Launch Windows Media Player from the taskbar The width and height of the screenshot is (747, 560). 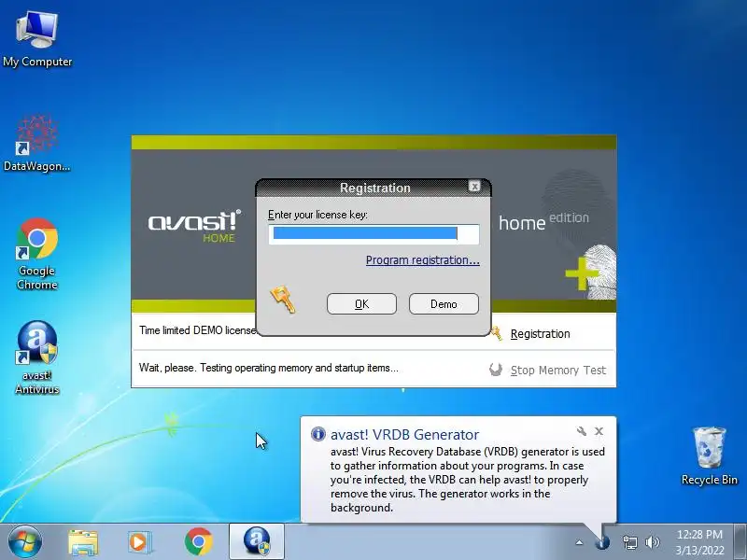point(139,542)
